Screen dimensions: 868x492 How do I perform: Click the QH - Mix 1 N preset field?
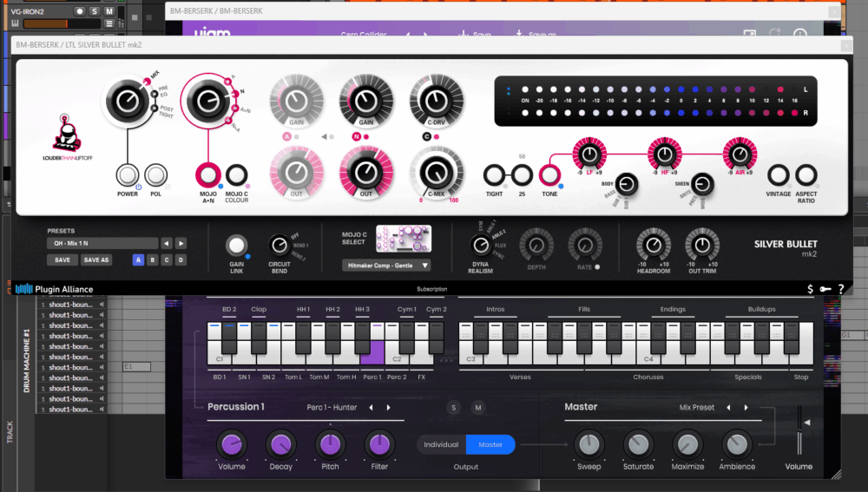point(103,244)
